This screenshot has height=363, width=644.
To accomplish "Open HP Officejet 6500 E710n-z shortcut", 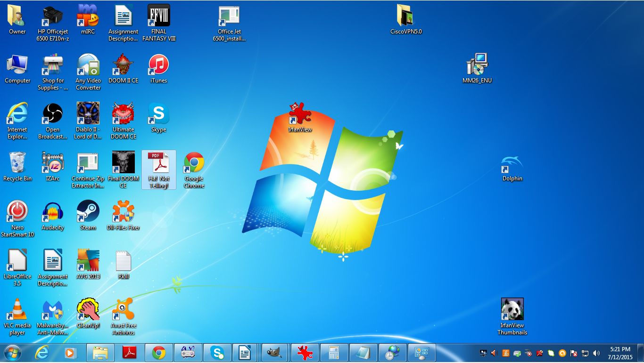I will [x=53, y=23].
